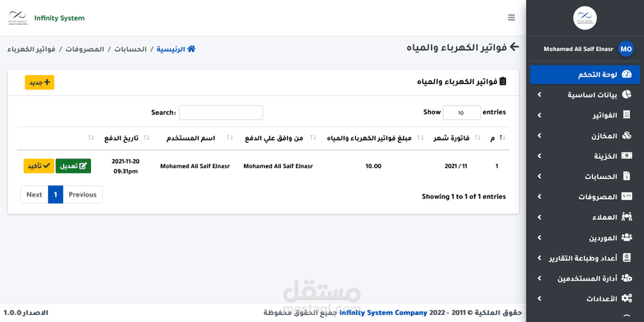
Task: Click the invoices icon in sidebar
Action: [626, 115]
